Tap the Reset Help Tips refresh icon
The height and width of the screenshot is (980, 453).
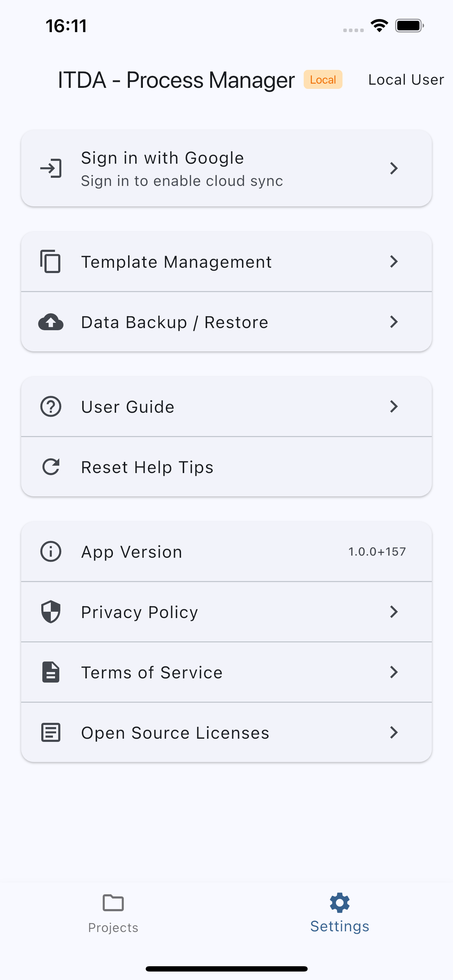pyautogui.click(x=50, y=467)
